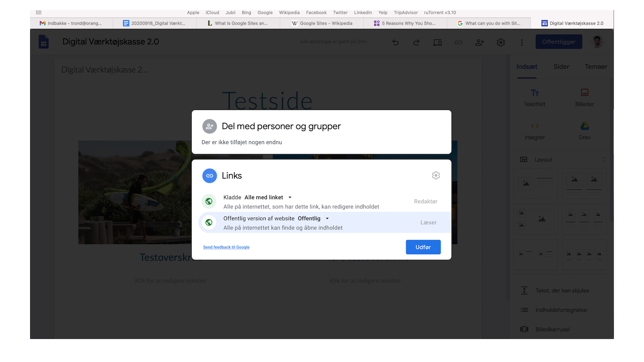Click the Udfør button
Viewport: 644px width, 362px height.
(x=423, y=247)
